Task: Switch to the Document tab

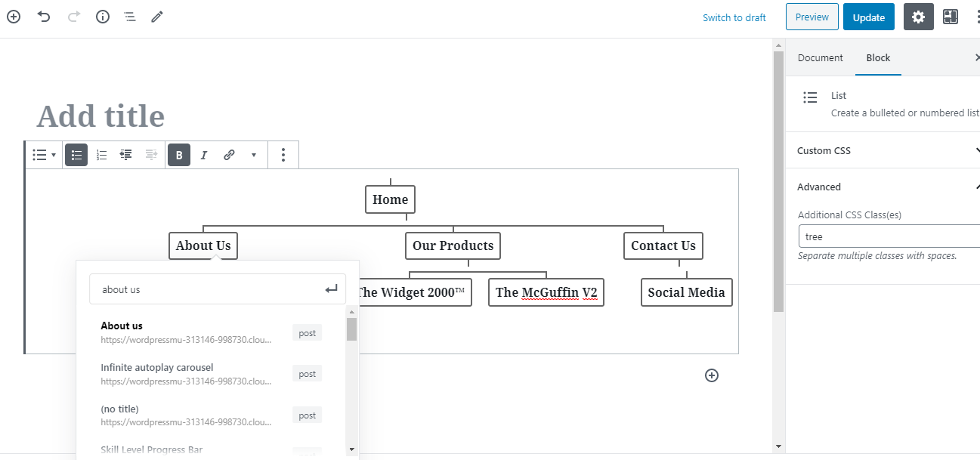Action: pos(820,58)
